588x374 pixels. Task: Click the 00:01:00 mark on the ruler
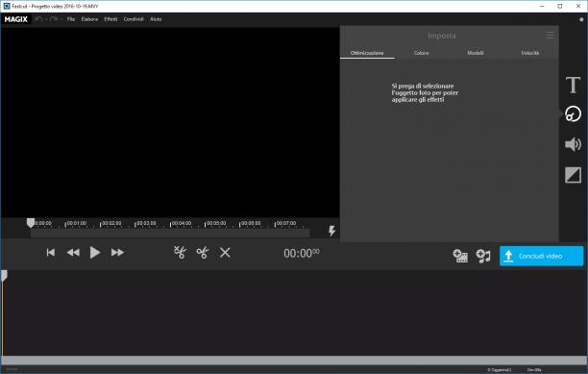pos(77,223)
